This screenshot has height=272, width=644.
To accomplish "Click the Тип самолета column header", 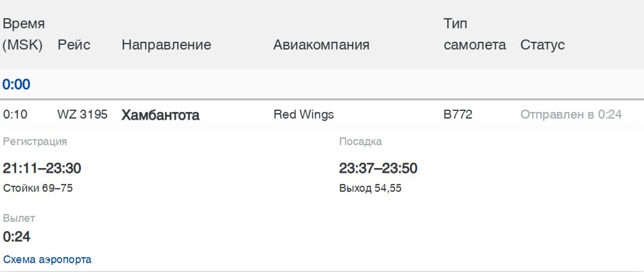I will (x=474, y=35).
